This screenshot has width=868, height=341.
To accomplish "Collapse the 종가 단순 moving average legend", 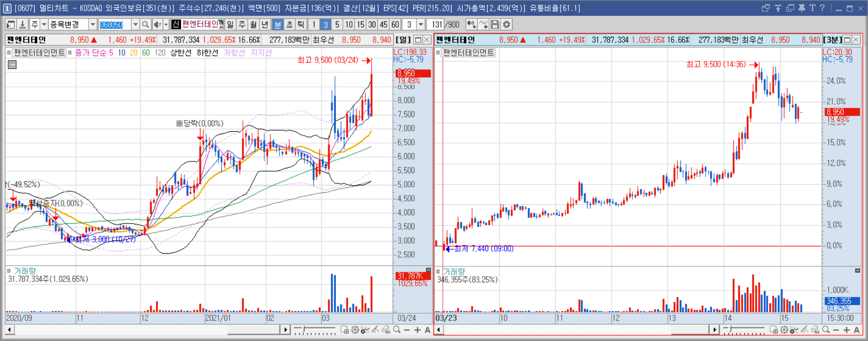I will click(x=70, y=52).
